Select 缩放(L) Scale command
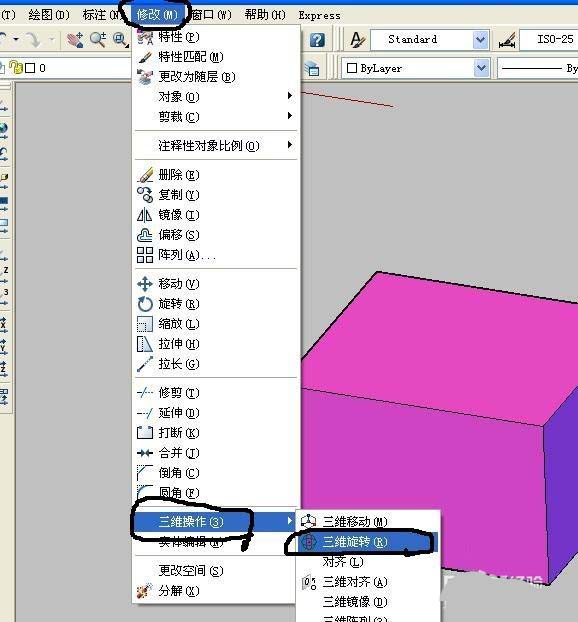Image resolution: width=578 pixels, height=622 pixels. point(216,324)
